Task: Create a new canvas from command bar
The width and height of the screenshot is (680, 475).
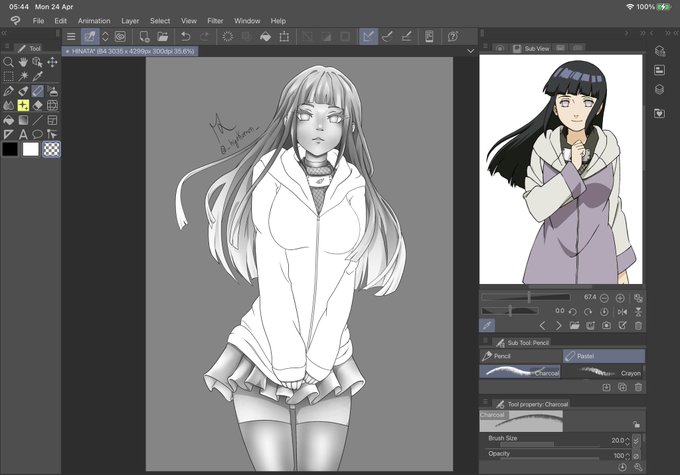Action: (x=144, y=36)
